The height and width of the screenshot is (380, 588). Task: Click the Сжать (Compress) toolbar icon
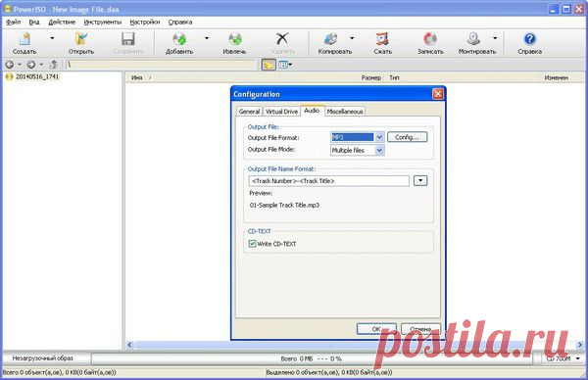coord(382,43)
